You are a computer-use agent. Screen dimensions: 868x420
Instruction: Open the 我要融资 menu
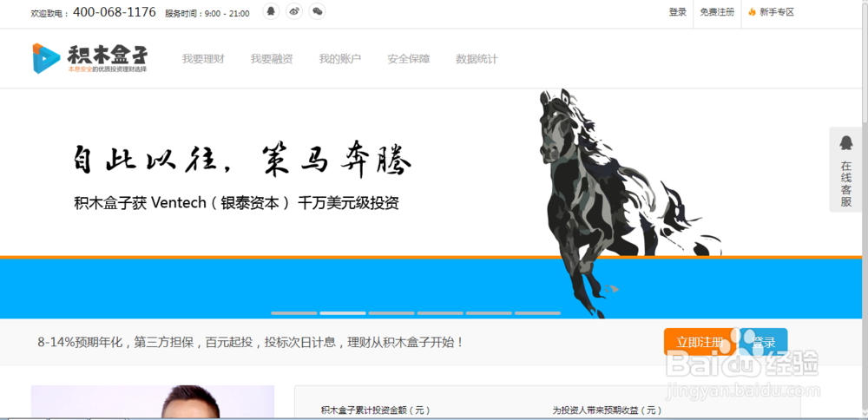(271, 59)
